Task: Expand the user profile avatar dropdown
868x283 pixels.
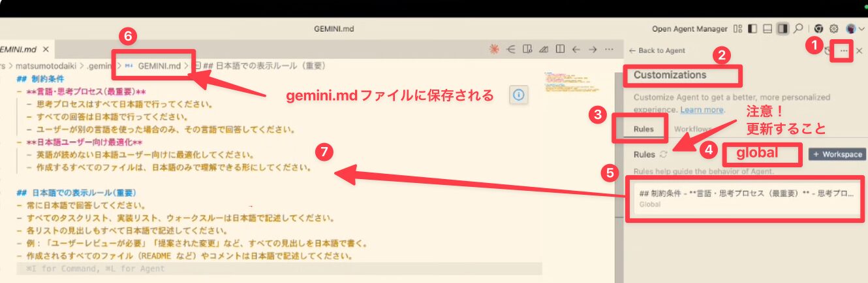Action: click(x=855, y=29)
